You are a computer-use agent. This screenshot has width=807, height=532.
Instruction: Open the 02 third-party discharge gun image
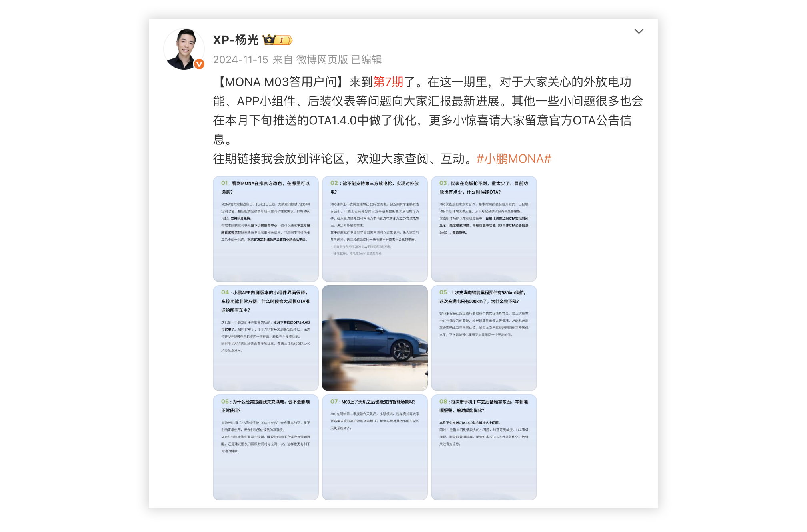[x=375, y=229]
